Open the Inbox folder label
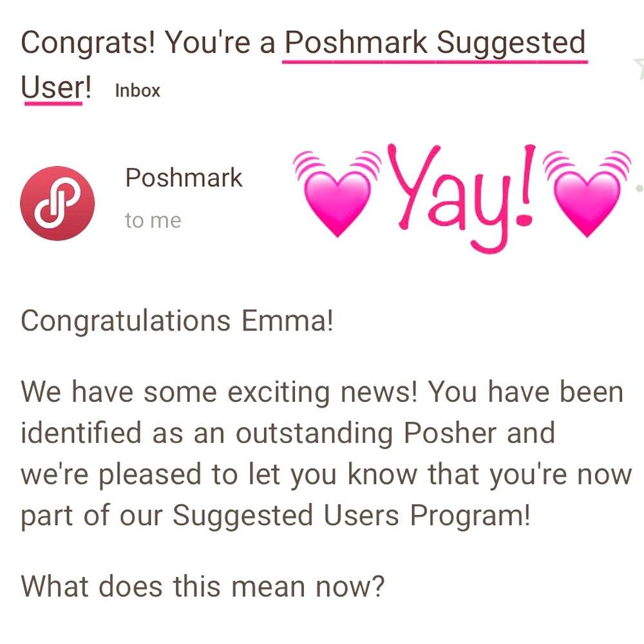The image size is (644, 644). [137, 90]
